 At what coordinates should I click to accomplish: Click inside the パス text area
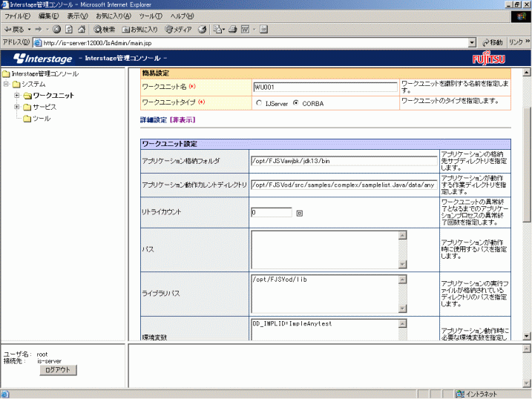tap(325, 250)
